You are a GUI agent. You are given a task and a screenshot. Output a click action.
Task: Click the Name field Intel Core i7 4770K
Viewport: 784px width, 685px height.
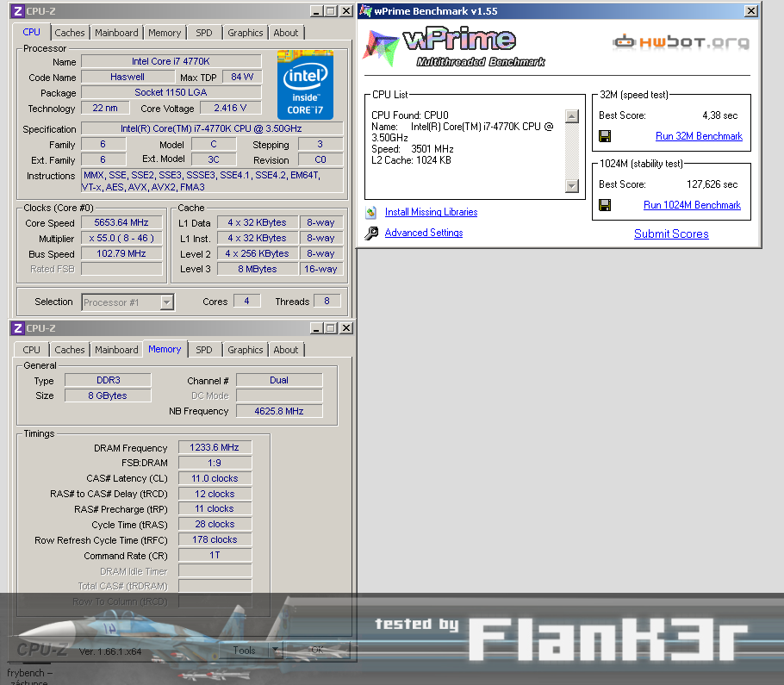171,61
